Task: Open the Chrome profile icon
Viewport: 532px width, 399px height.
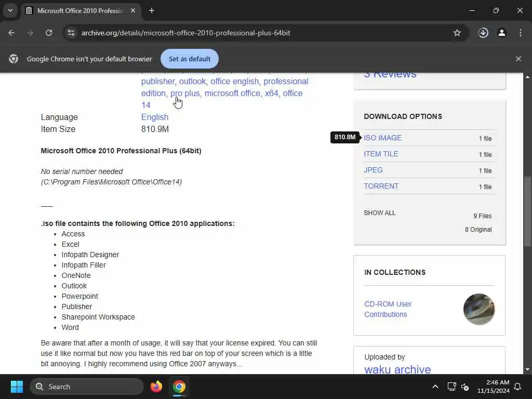Action: [x=502, y=33]
